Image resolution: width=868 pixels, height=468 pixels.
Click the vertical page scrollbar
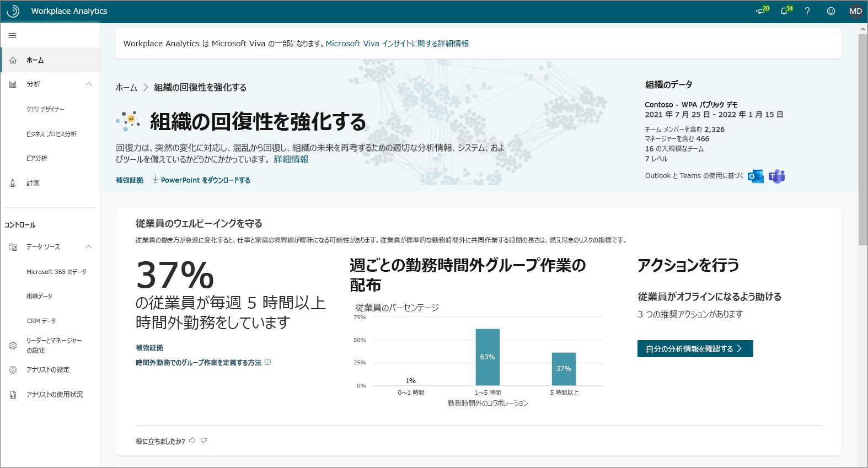(863, 140)
